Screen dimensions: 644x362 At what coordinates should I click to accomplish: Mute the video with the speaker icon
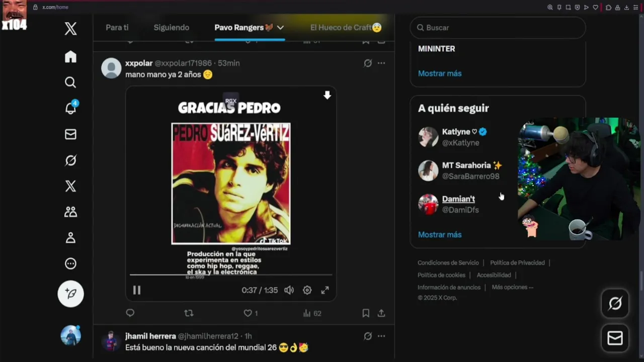click(289, 290)
